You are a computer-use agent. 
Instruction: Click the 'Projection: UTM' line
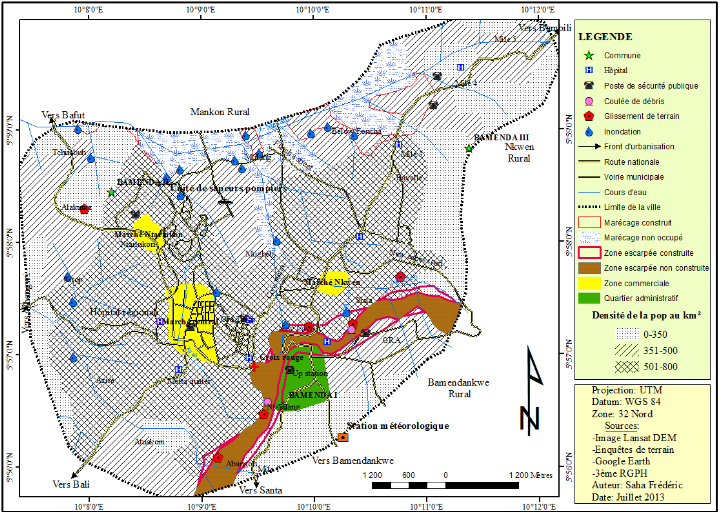[620, 390]
